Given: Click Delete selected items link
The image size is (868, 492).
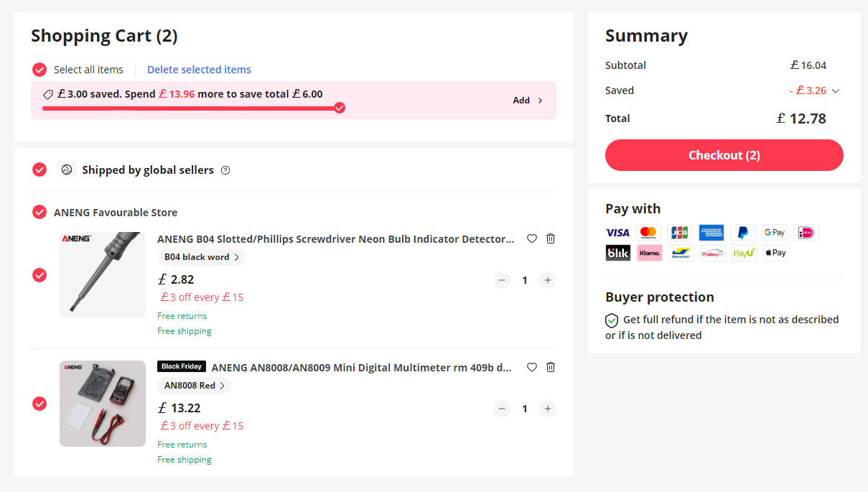Looking at the screenshot, I should (199, 70).
